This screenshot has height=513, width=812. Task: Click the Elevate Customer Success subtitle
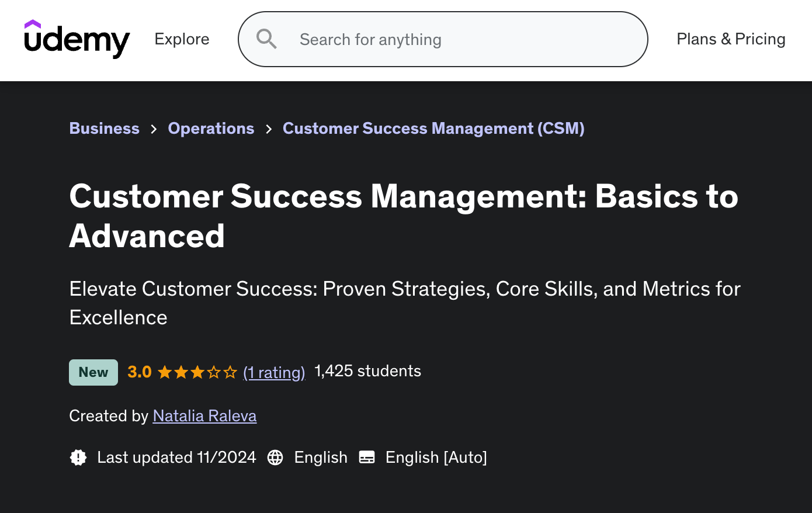[x=405, y=303]
